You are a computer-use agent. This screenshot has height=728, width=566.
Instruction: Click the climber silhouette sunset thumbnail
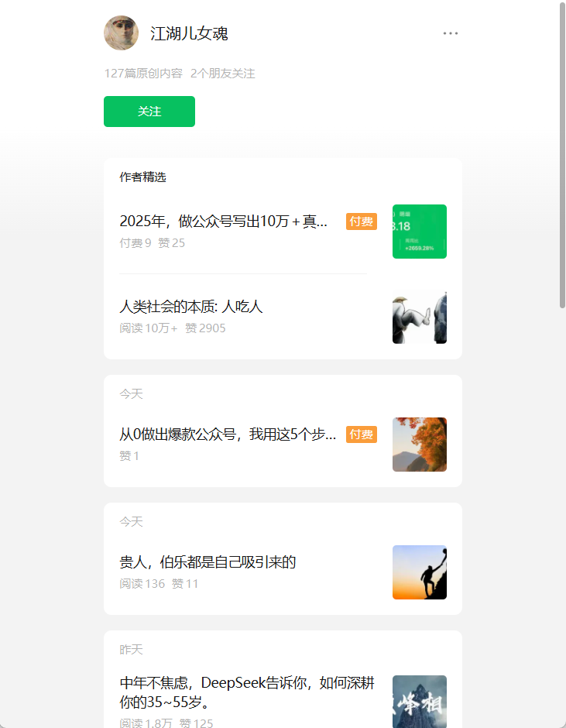[x=420, y=572]
